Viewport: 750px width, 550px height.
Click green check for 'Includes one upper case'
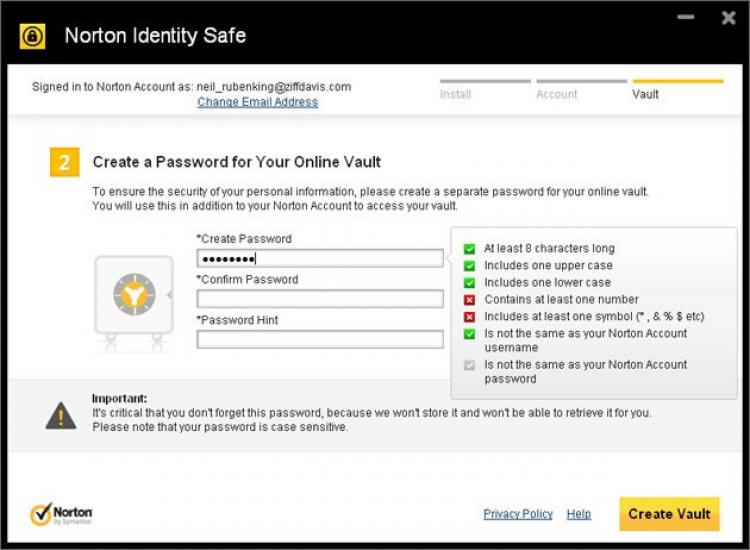pyautogui.click(x=470, y=266)
